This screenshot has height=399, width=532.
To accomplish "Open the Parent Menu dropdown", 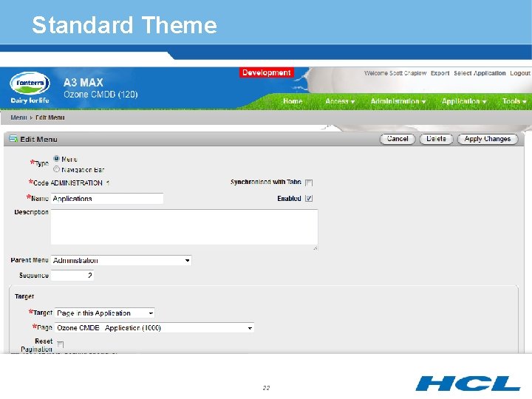I will [x=121, y=260].
